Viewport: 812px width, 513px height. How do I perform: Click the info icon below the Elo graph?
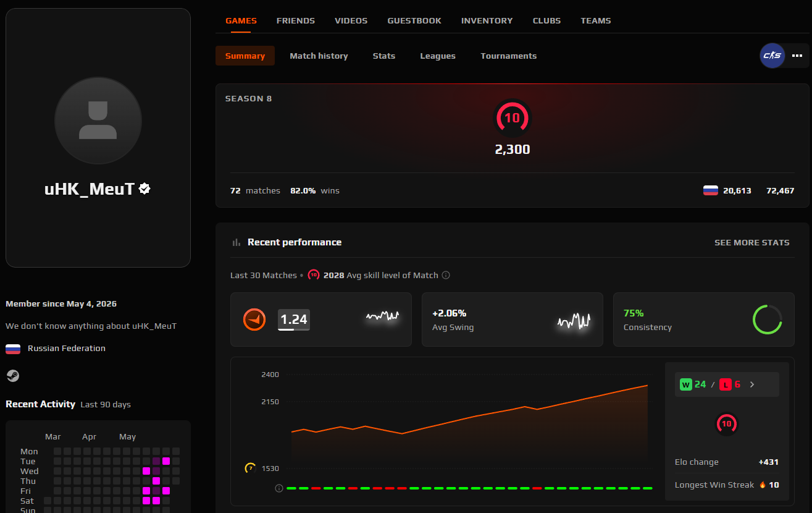[x=279, y=488]
